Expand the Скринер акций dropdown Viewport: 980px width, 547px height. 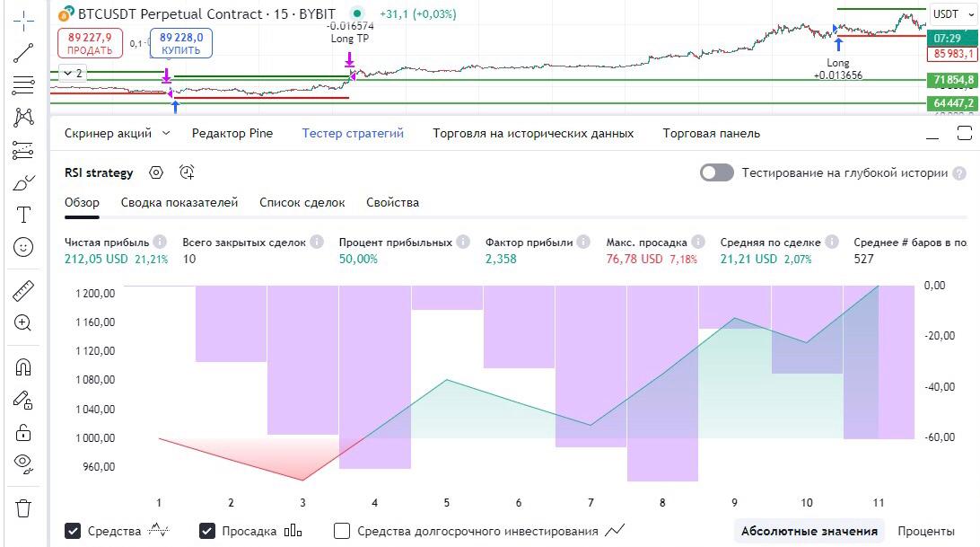coord(165,134)
